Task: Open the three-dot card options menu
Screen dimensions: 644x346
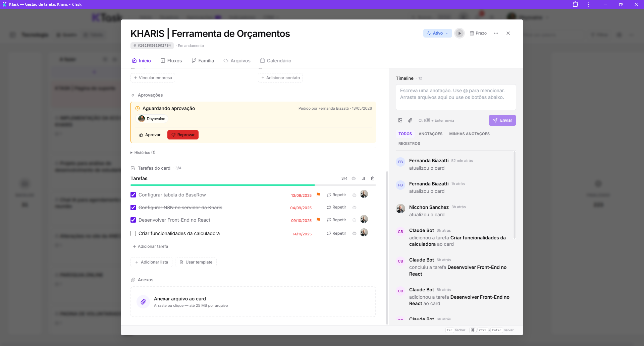Action: click(496, 33)
